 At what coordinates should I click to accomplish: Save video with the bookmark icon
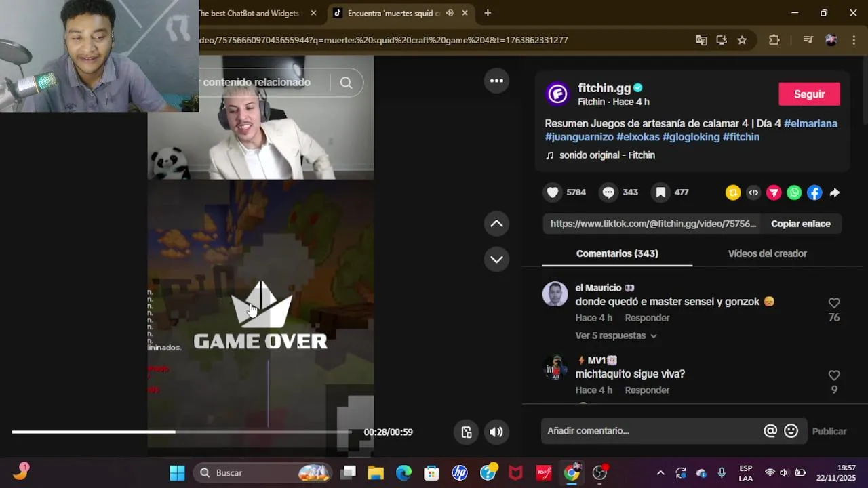point(660,192)
